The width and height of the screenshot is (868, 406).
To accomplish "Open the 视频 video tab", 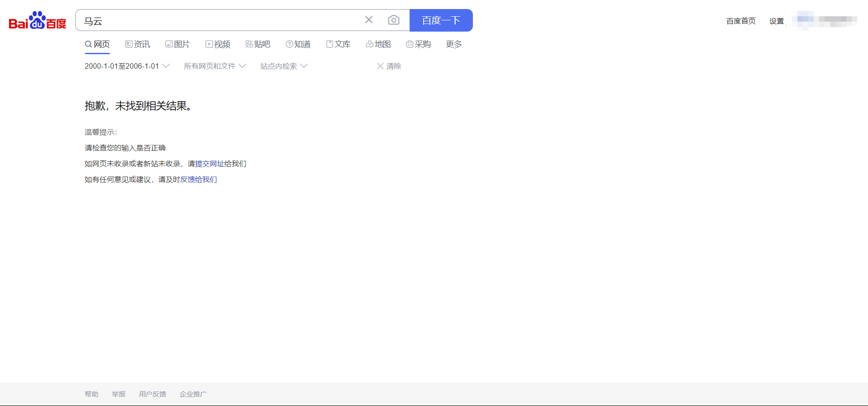I will (x=218, y=44).
